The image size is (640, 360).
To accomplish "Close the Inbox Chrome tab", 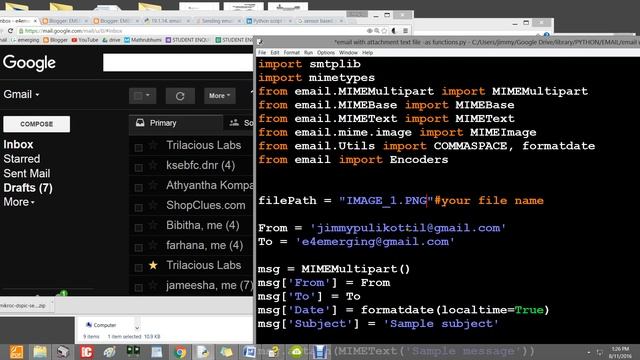I will pyautogui.click(x=36, y=20).
